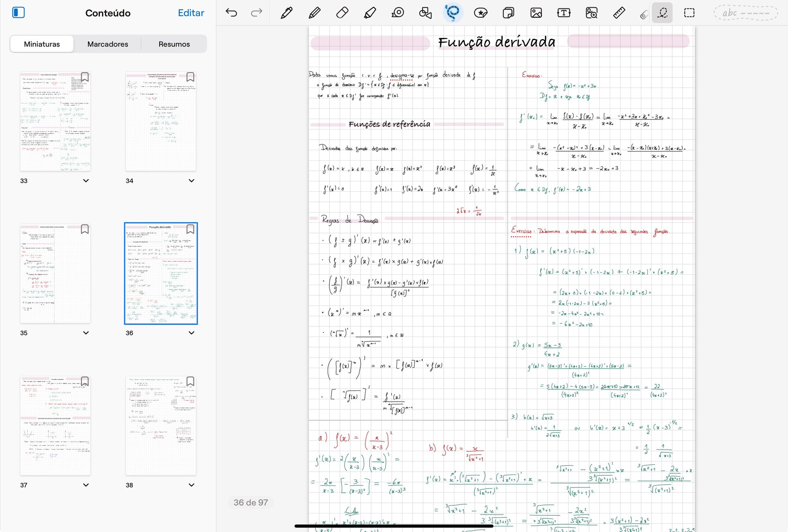Select the pen tool

(x=286, y=13)
